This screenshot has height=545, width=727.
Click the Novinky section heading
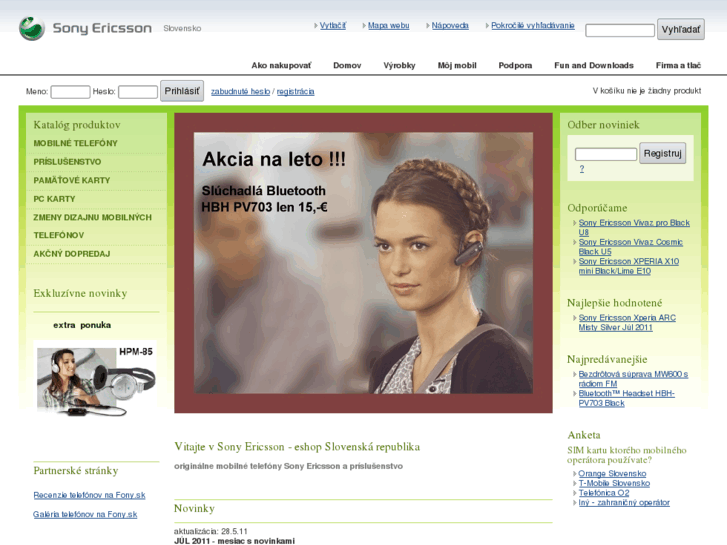(194, 508)
